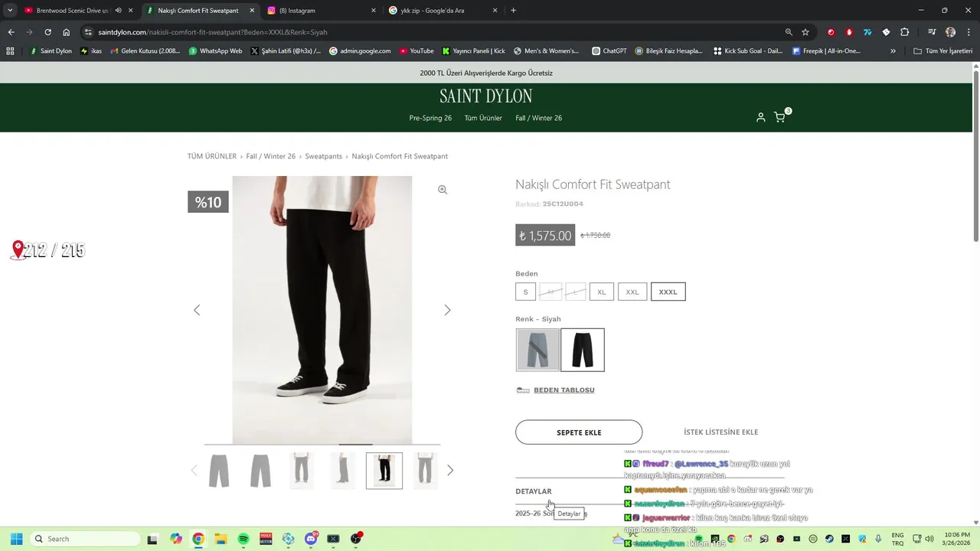Open YouTube bookmark
Image resolution: width=980 pixels, height=551 pixels.
(416, 51)
